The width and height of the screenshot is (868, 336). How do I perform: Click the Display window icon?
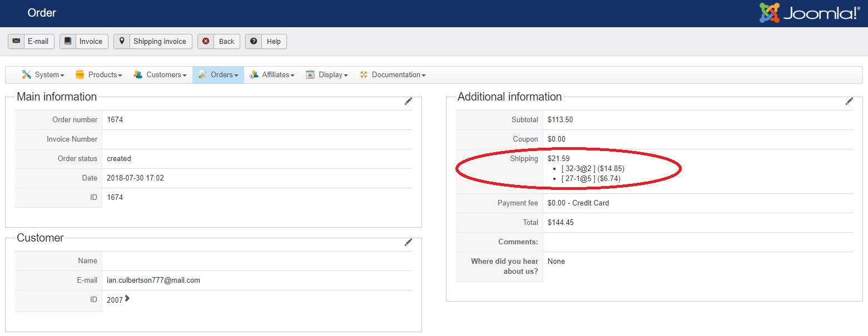click(x=310, y=74)
